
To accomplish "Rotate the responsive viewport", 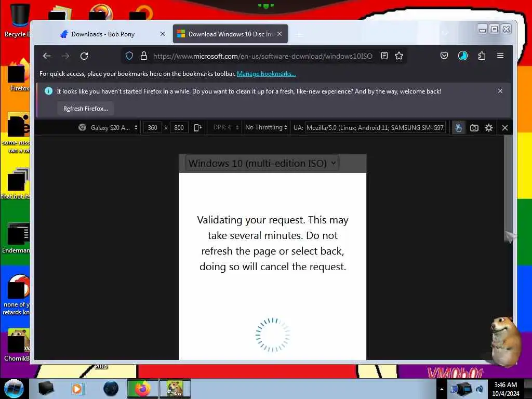I will pos(198,128).
